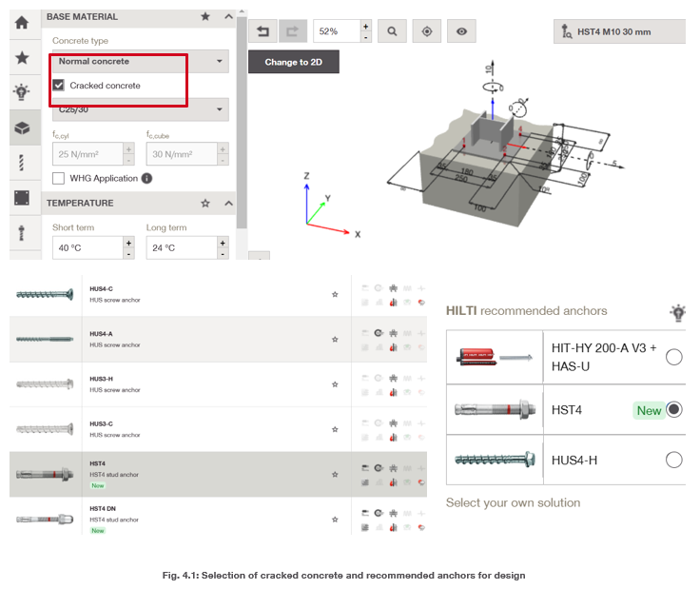
Task: Decrease the zoom percentage with minus
Action: [x=365, y=37]
